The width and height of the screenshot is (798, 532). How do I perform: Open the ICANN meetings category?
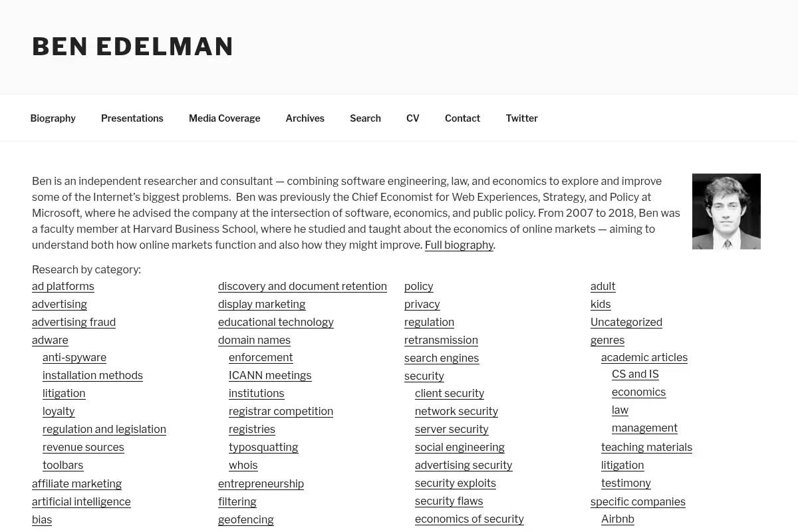[x=270, y=375]
